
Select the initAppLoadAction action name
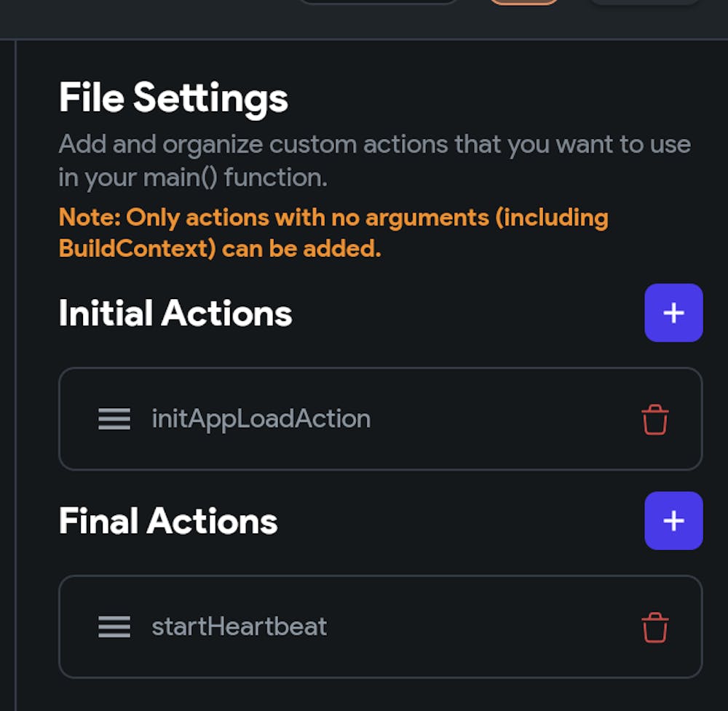(x=261, y=419)
